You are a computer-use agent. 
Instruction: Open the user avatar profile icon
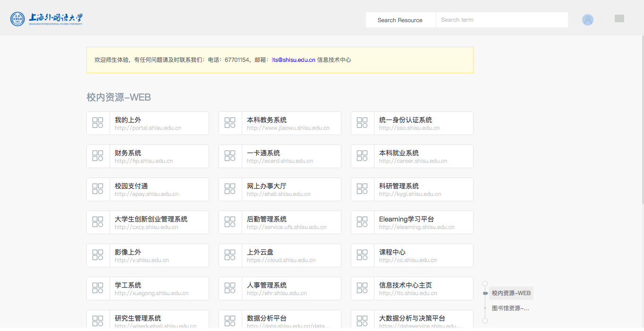(x=588, y=20)
